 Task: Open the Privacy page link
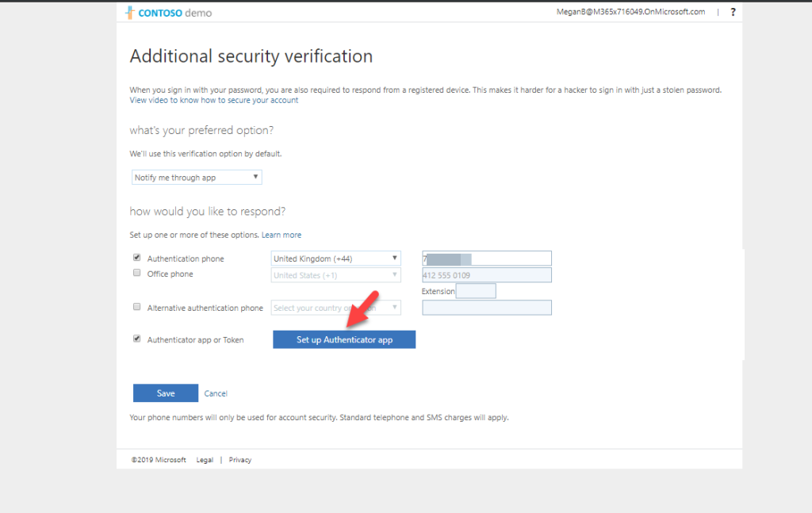coord(239,459)
